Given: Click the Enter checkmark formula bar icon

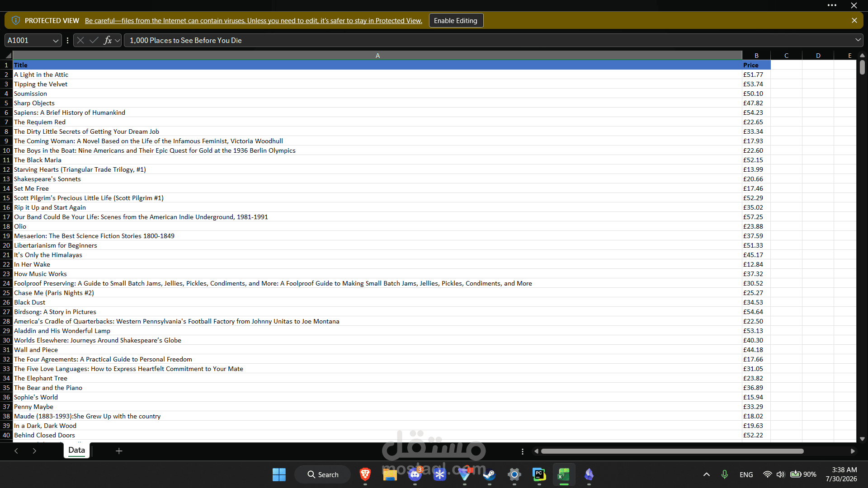Looking at the screenshot, I should coord(94,41).
